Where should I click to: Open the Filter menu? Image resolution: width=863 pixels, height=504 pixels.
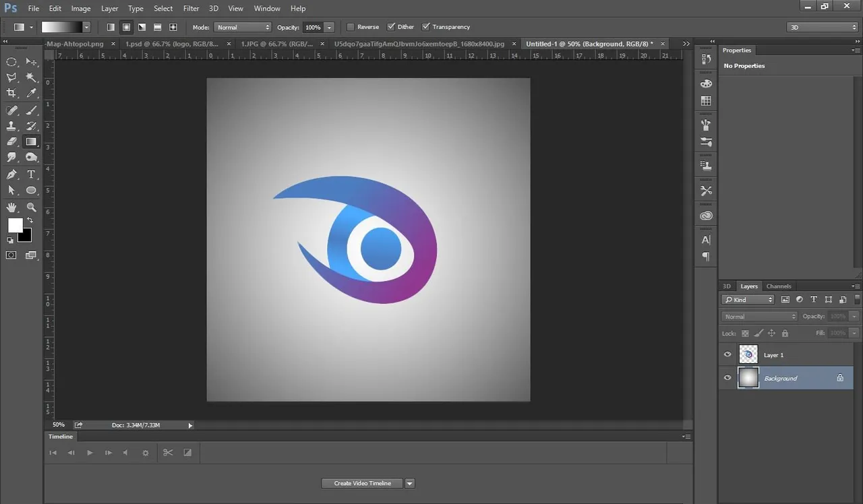pyautogui.click(x=191, y=8)
